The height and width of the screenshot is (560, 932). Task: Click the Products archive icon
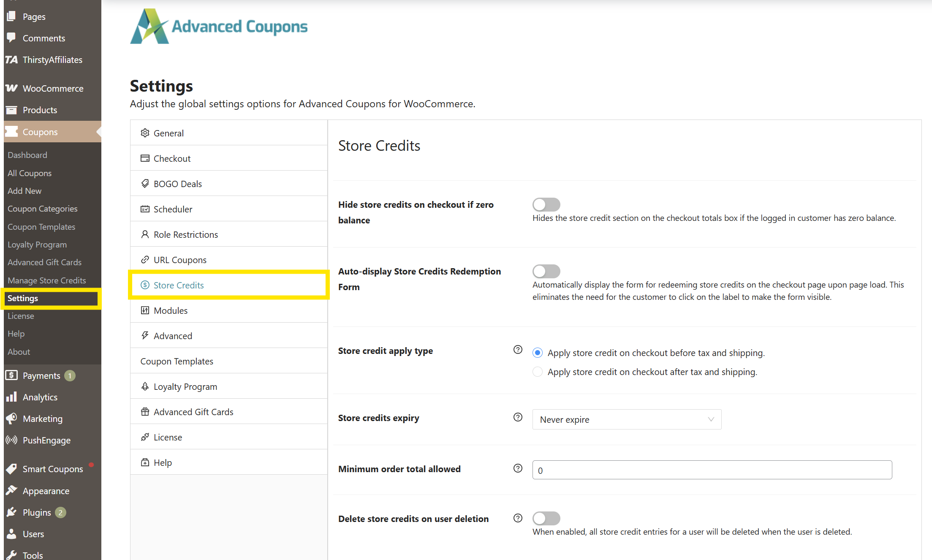tap(11, 110)
